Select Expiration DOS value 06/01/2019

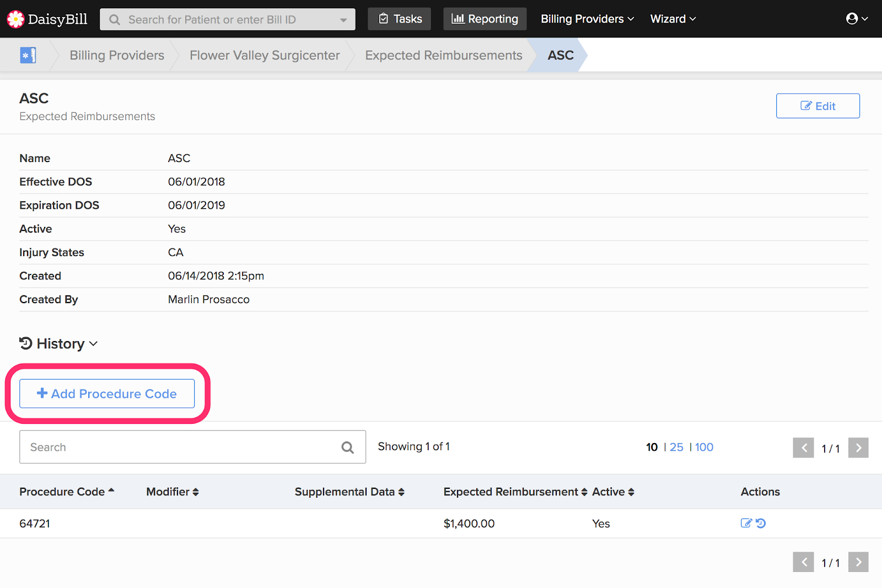click(x=196, y=205)
